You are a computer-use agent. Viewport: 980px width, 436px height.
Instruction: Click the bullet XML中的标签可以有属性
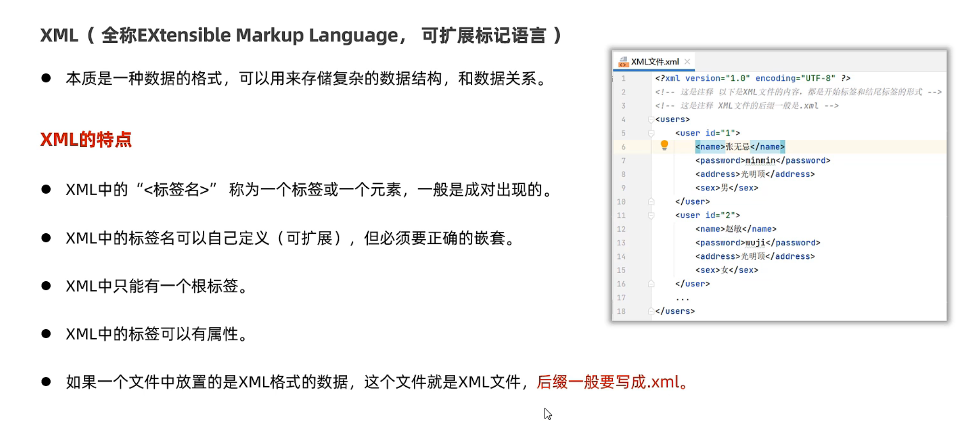click(157, 334)
